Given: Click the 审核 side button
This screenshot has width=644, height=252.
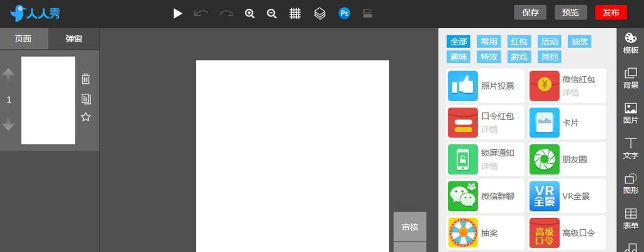Looking at the screenshot, I should tap(410, 227).
